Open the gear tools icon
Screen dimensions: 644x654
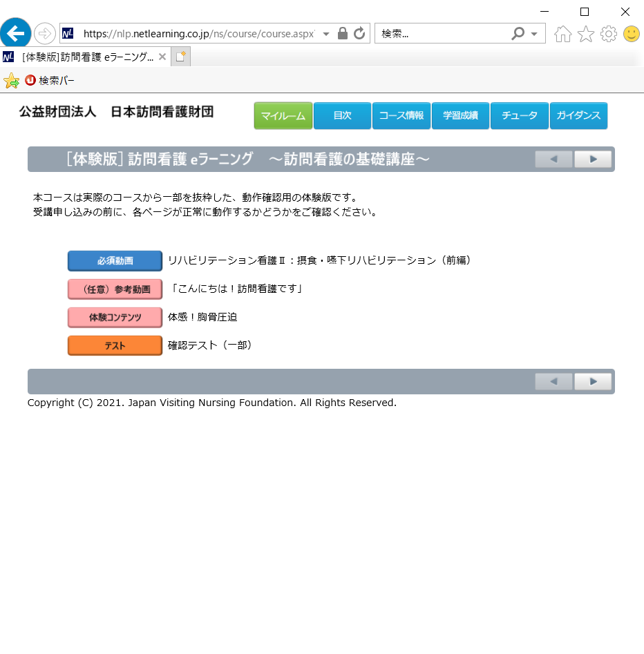(609, 34)
